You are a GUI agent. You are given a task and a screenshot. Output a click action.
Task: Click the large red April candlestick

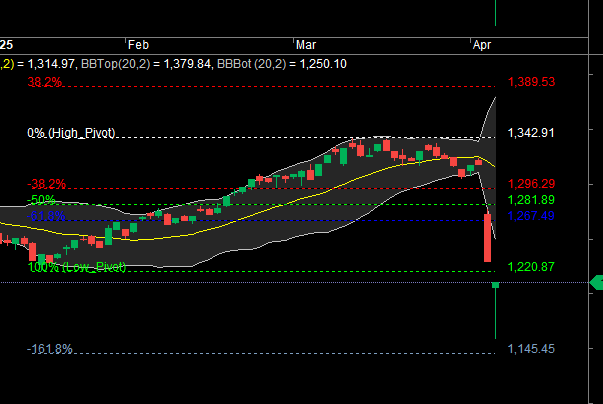(487, 238)
